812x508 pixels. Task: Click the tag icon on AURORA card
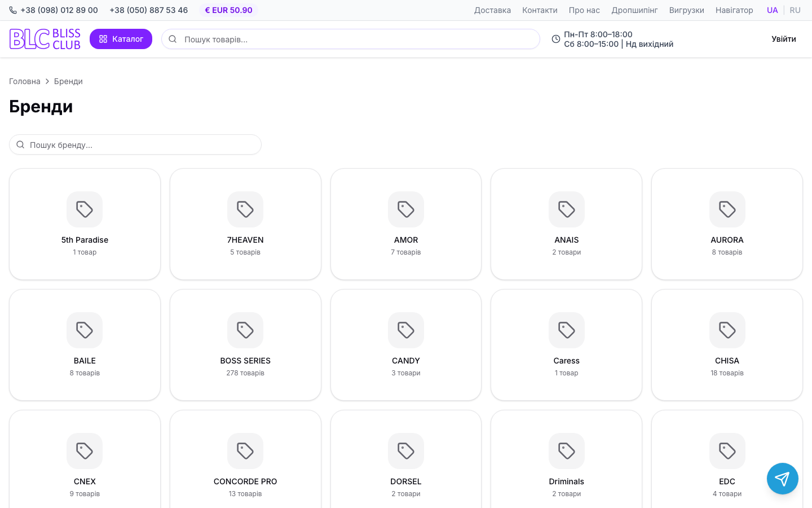point(727,209)
